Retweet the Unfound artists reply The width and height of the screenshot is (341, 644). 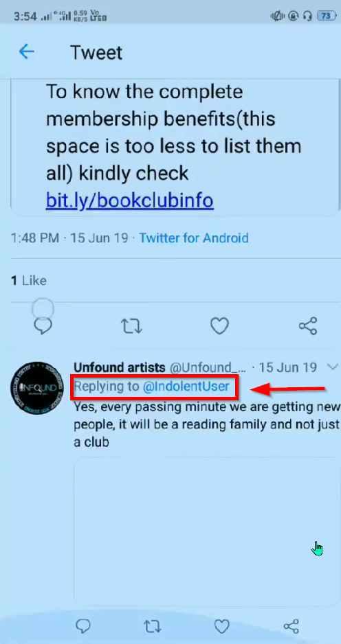click(x=153, y=626)
